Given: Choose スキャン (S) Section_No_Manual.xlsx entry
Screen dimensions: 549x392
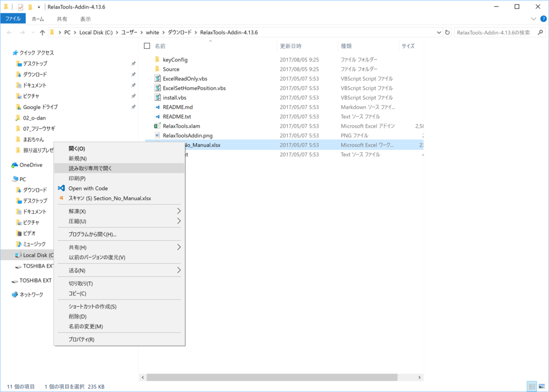Looking at the screenshot, I should (120, 198).
